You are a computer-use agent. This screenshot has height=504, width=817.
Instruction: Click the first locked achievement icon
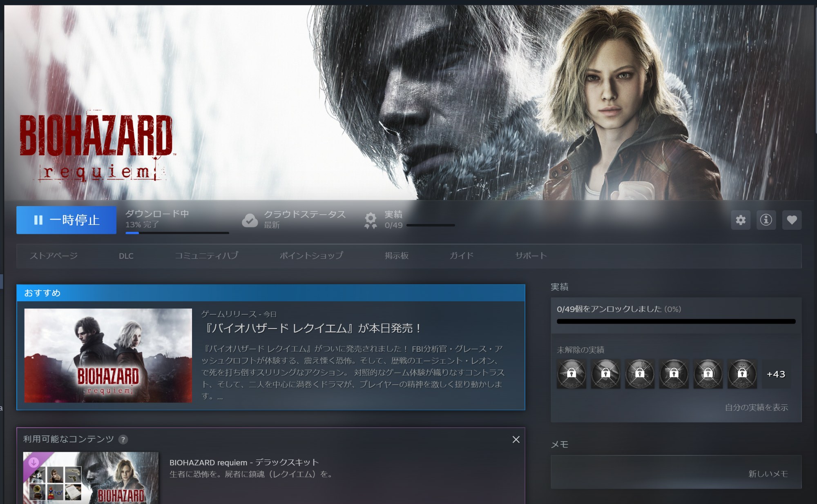(x=571, y=374)
